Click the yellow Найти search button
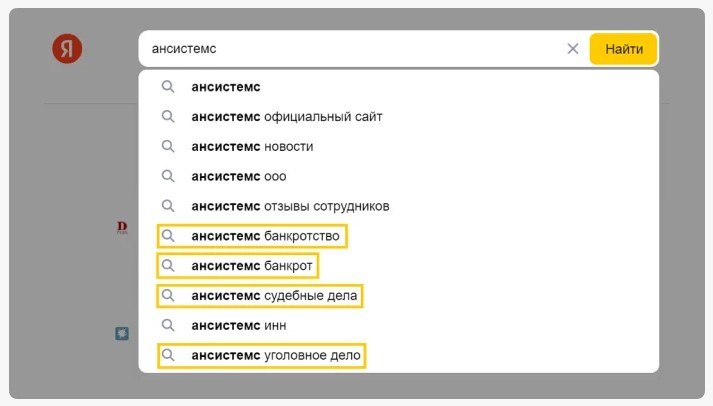Viewport: 713px width, 406px height. click(x=623, y=49)
